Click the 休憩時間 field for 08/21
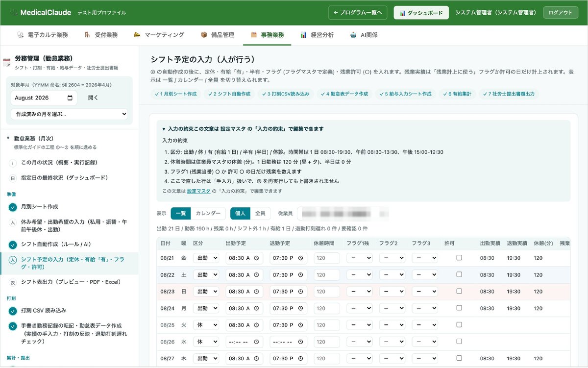Image resolution: width=588 pixels, height=368 pixels. (x=327, y=258)
